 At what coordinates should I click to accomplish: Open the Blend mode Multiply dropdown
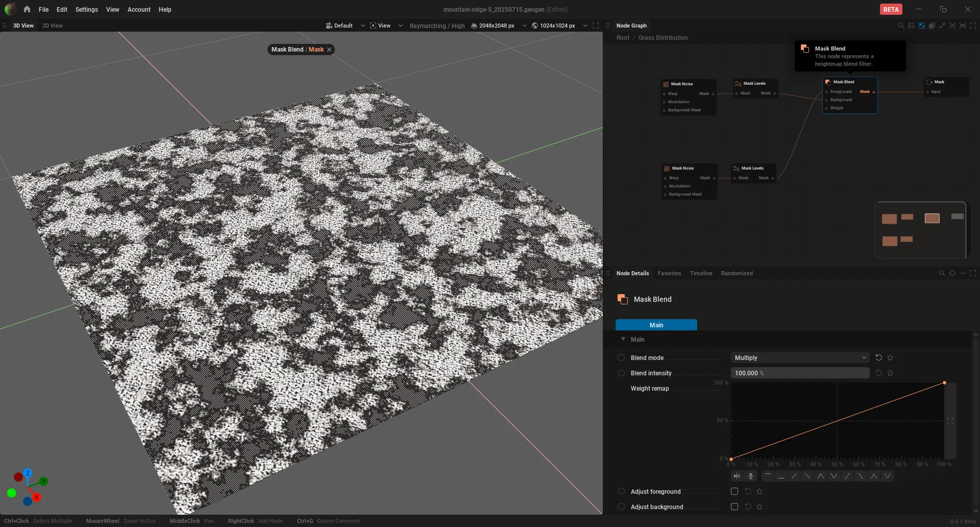tap(800, 357)
